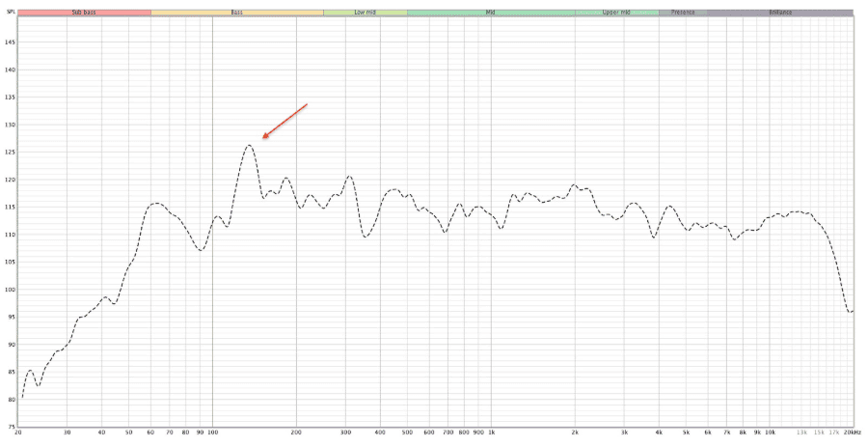Screen dimensions: 868x447
Task: Click the 3k frequency axis label
Action: (x=624, y=433)
